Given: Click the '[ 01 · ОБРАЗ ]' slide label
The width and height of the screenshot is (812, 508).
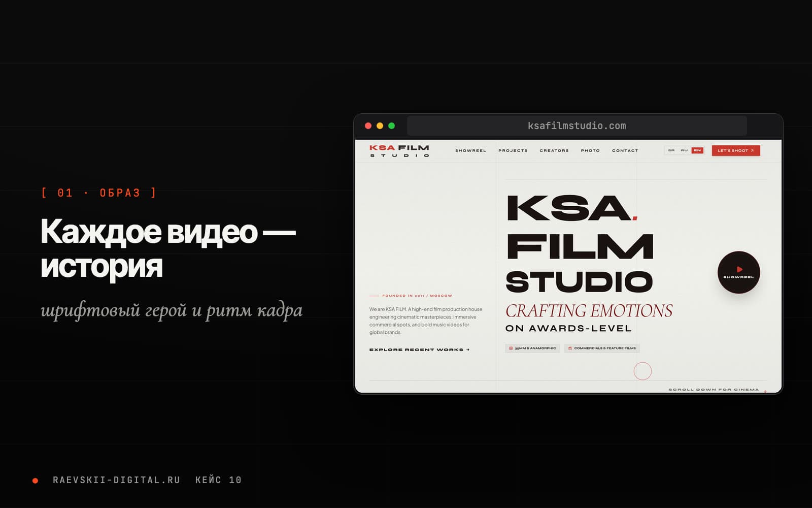Looking at the screenshot, I should (99, 193).
